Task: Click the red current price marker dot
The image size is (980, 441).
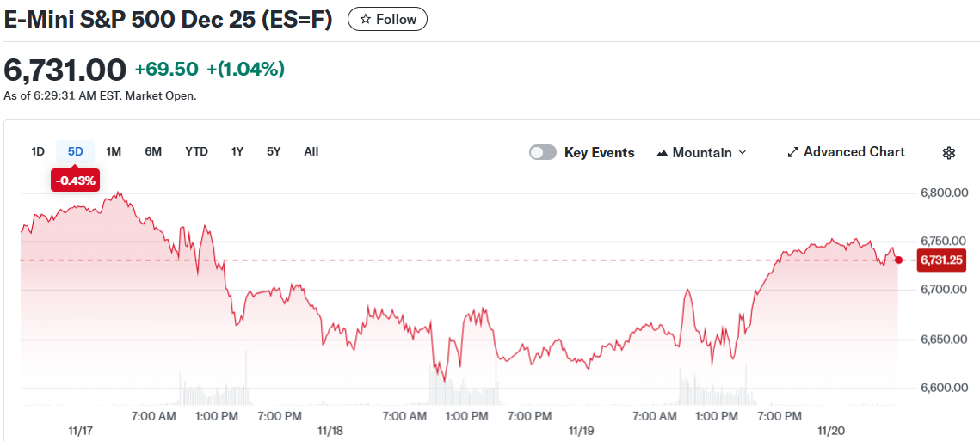Action: click(899, 260)
